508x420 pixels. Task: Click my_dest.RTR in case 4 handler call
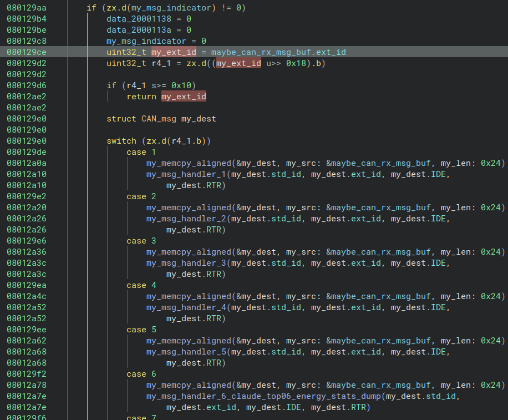(x=194, y=319)
